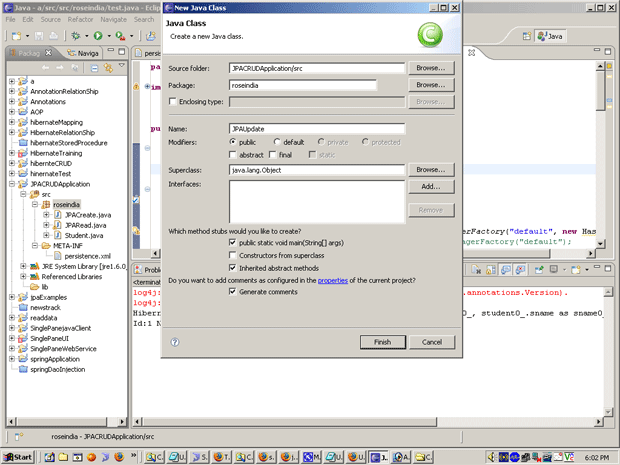Click the Cancel button
The image size is (620, 465).
click(431, 342)
